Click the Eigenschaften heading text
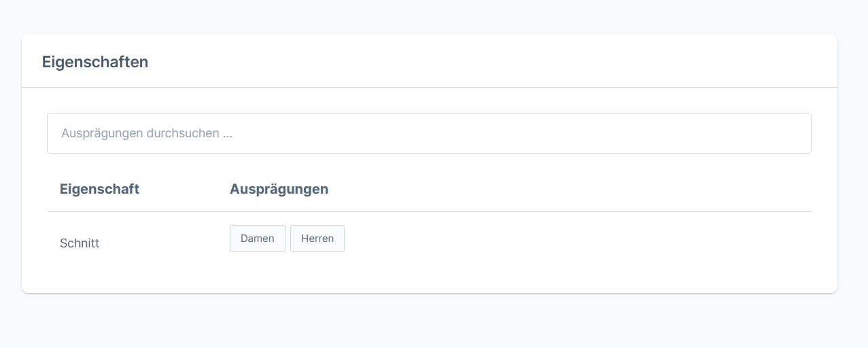The image size is (868, 348). pyautogui.click(x=95, y=62)
